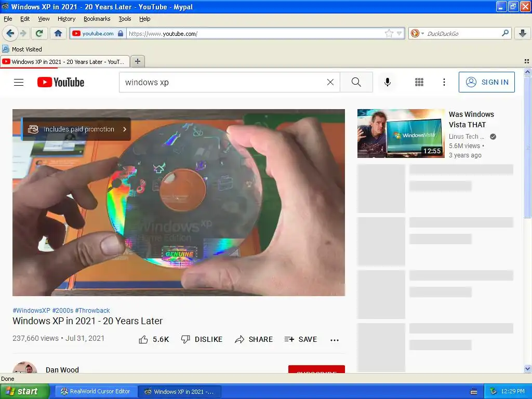Click the browser forward arrow
Screen dimensions: 532x399
(x=23, y=33)
